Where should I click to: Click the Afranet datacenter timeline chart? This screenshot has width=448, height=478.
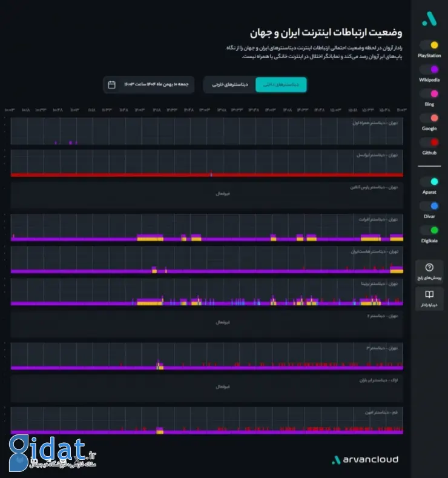click(206, 228)
